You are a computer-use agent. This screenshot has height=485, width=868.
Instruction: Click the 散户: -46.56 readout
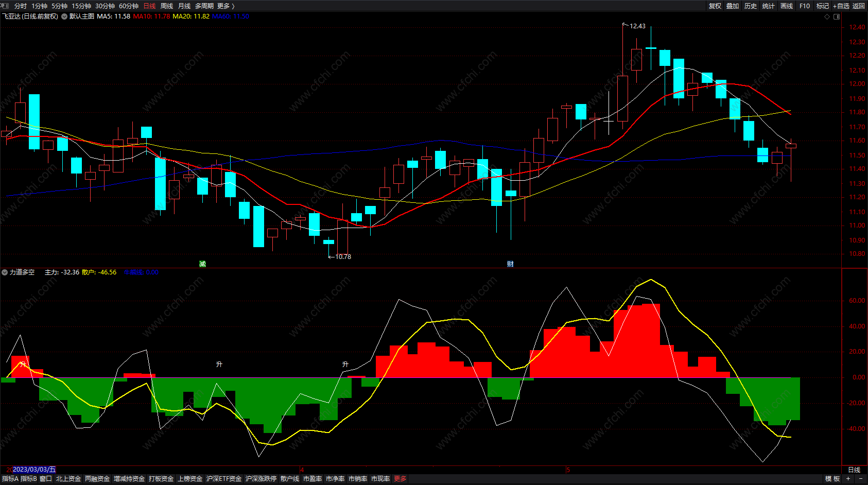[99, 272]
